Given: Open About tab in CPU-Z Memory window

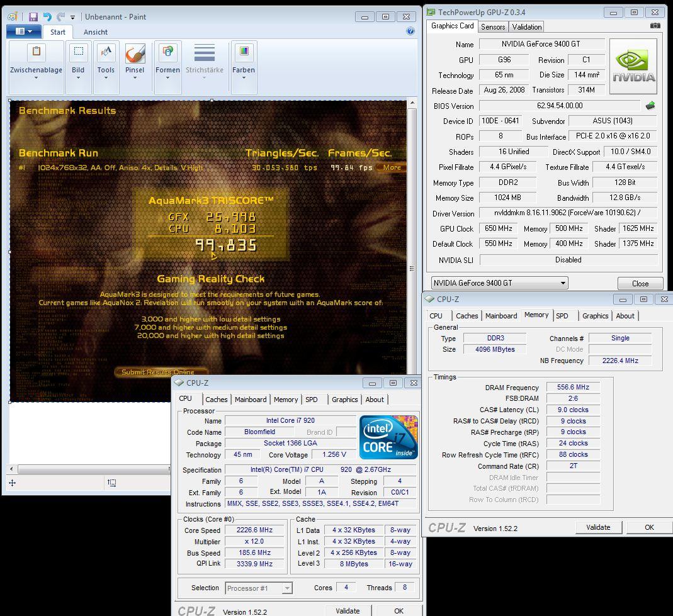Looking at the screenshot, I should click(625, 316).
